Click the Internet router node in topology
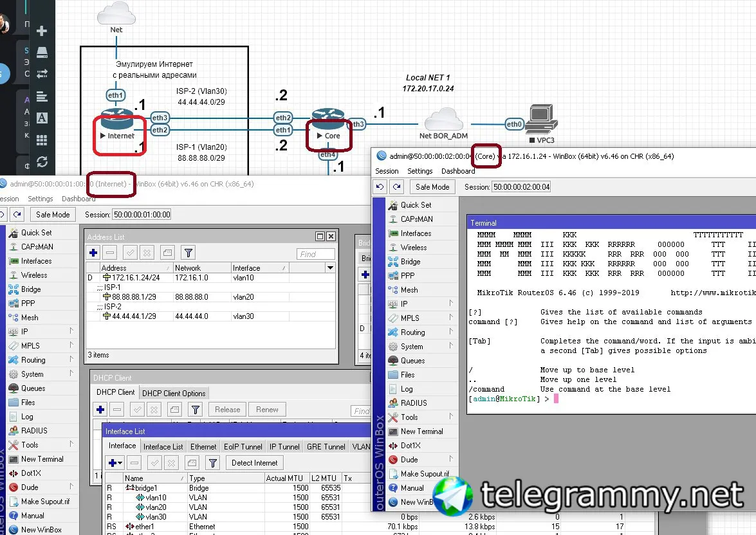756x535 pixels. tap(117, 120)
